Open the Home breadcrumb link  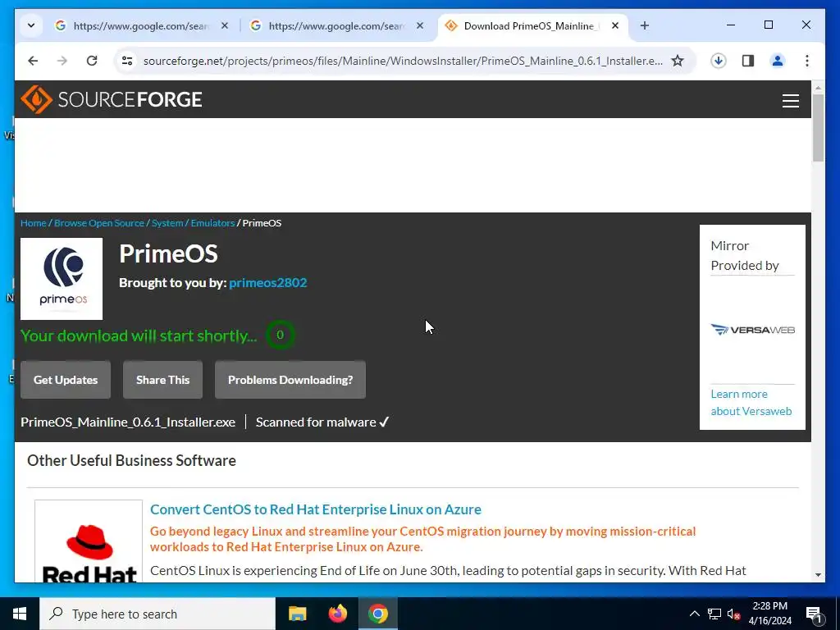33,223
